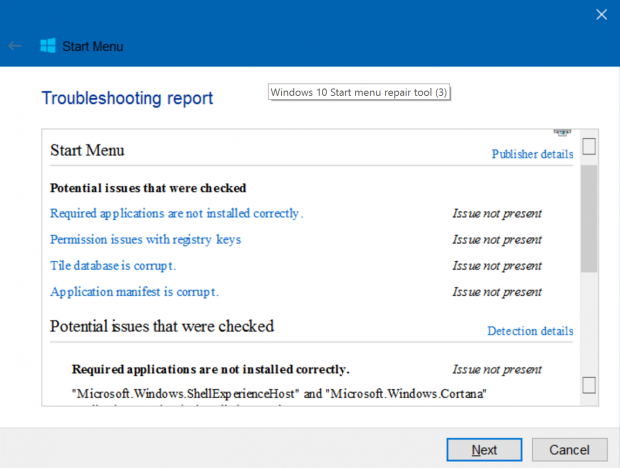This screenshot has height=468, width=620.
Task: Open Detection details link
Action: click(530, 330)
